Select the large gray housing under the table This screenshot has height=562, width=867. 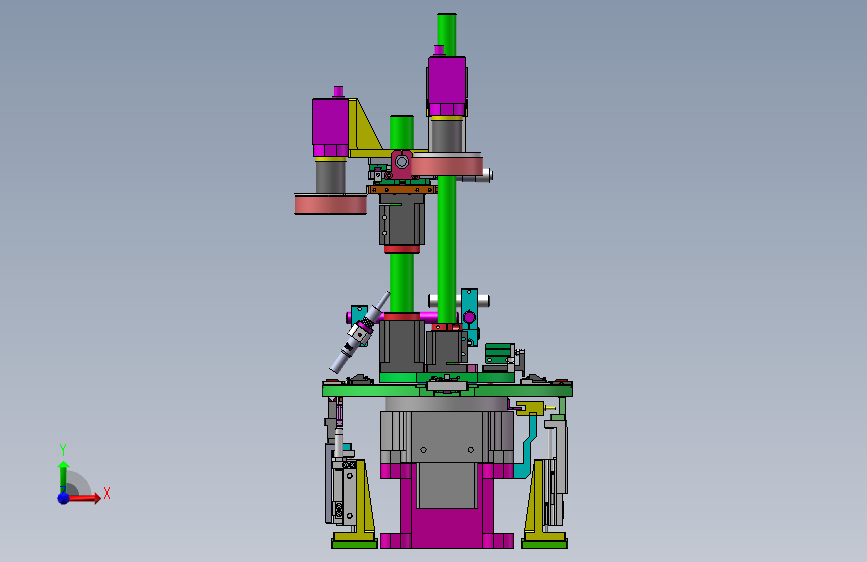(447, 436)
